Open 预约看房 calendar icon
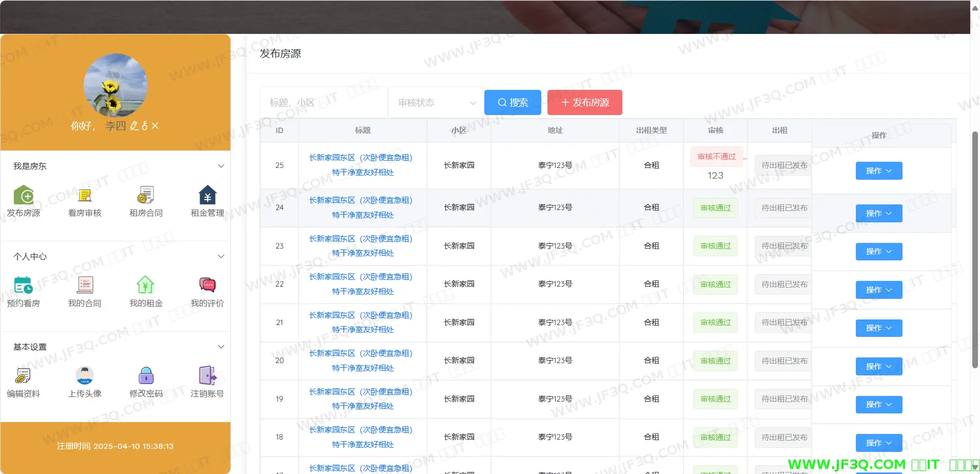This screenshot has height=474, width=980. (24, 286)
